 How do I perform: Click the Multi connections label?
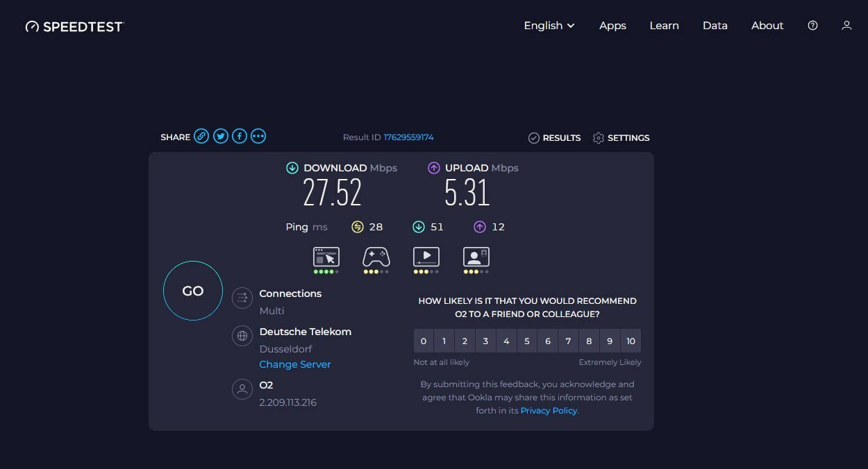point(272,311)
